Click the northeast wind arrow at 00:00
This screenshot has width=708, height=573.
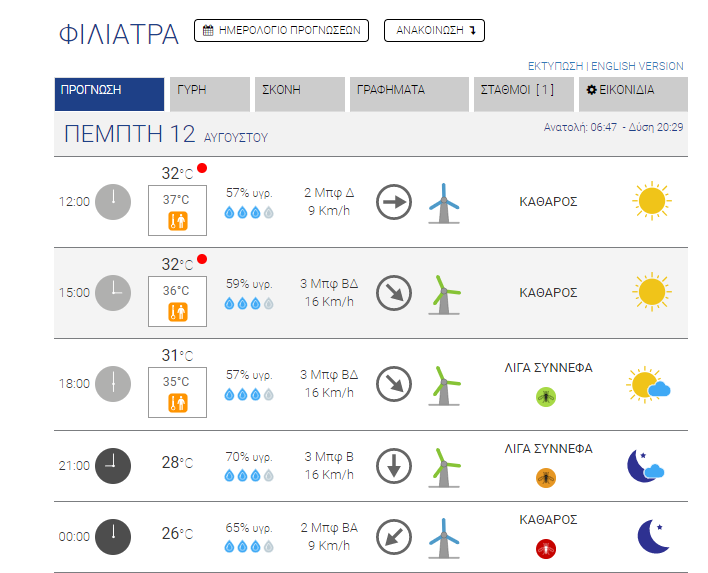[x=394, y=537]
